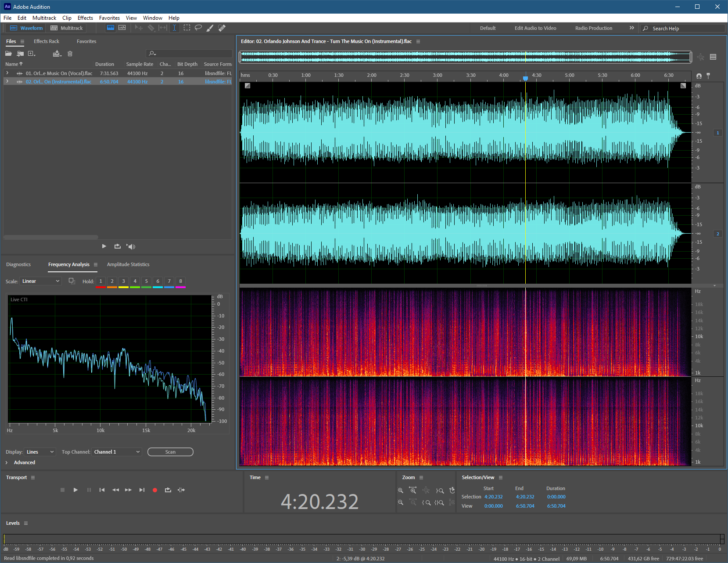Switch to Multitrack editor view
This screenshot has width=728, height=563.
[67, 28]
